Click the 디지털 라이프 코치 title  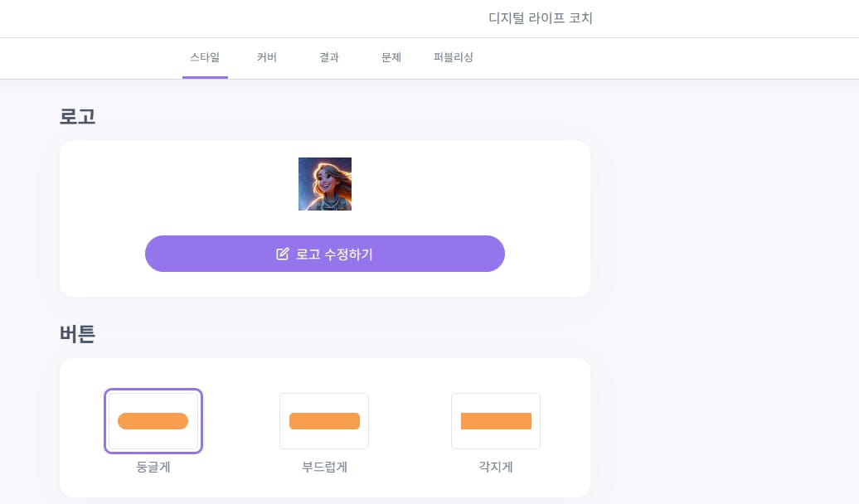541,18
